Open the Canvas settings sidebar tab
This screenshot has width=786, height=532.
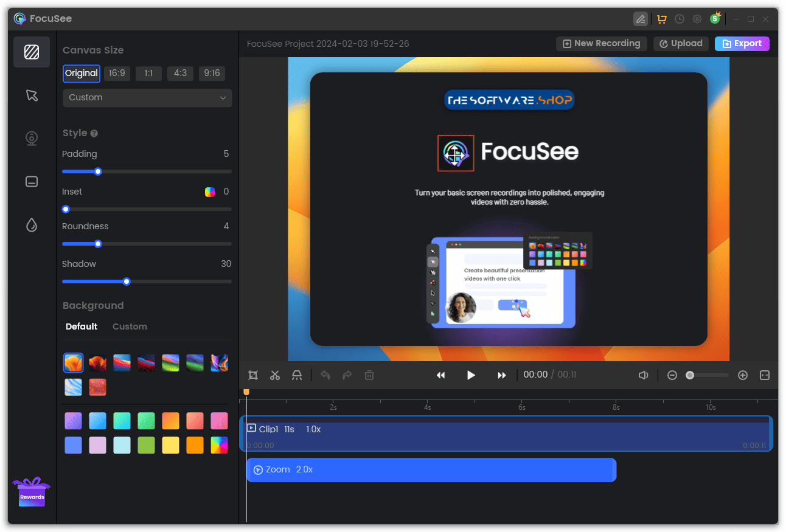(32, 52)
